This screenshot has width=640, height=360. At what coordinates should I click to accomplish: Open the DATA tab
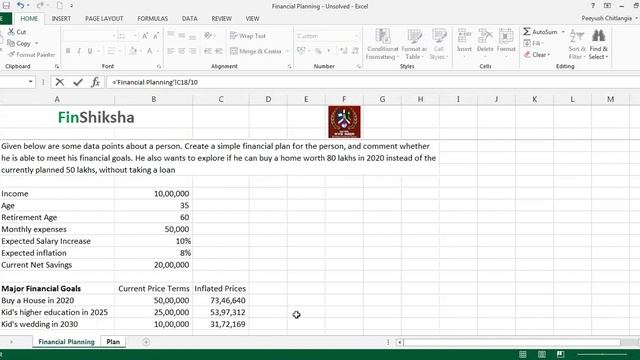[x=189, y=18]
